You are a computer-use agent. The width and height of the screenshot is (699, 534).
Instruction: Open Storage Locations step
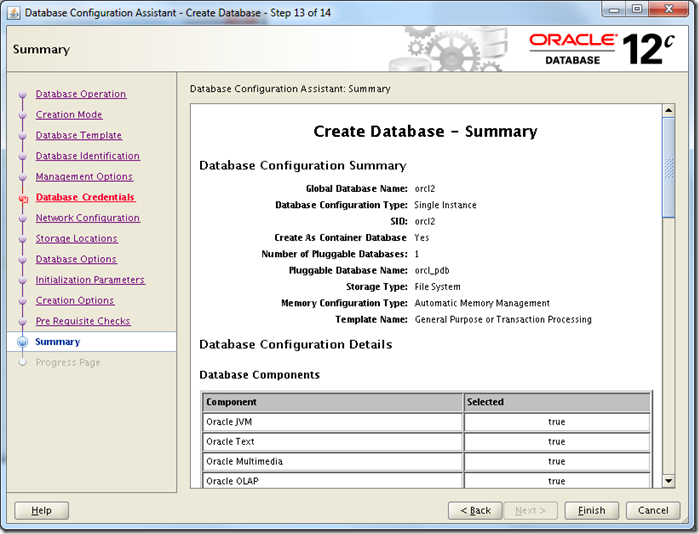pos(77,239)
